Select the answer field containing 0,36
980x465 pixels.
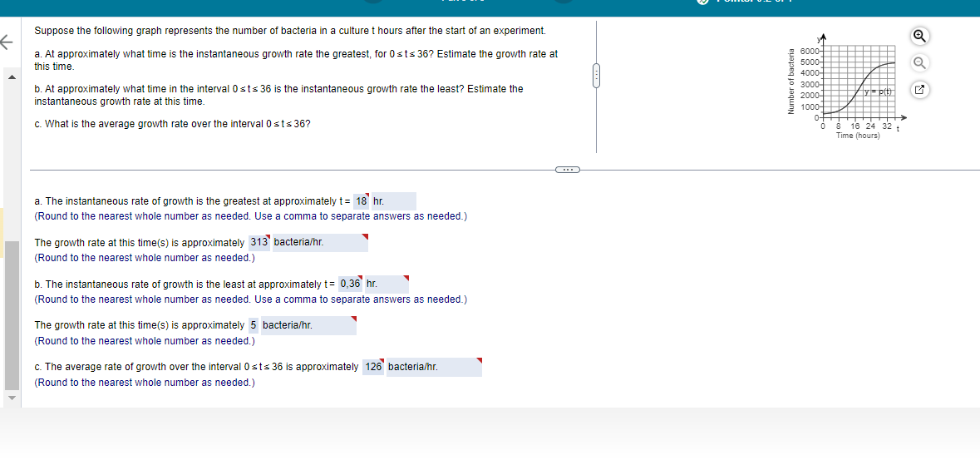click(351, 284)
